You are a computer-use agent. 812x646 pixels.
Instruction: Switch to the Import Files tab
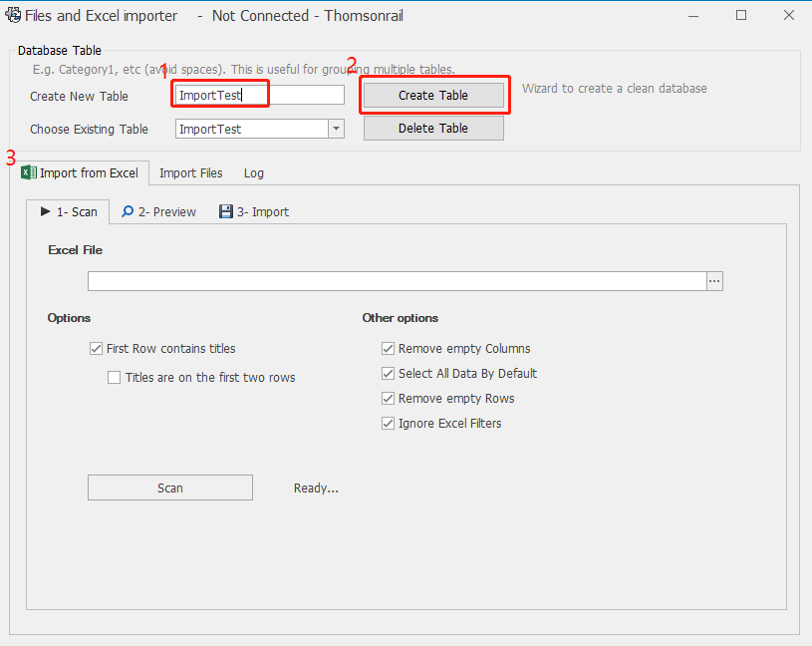(x=190, y=172)
